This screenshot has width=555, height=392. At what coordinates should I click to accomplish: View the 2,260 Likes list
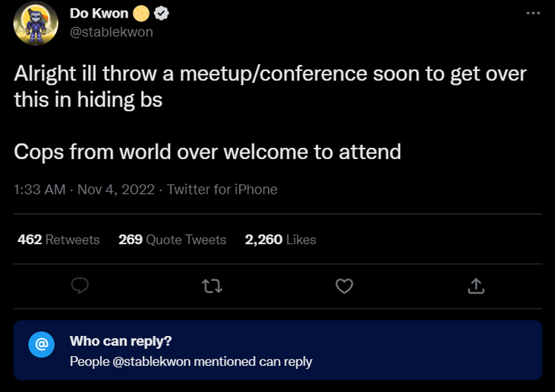(280, 239)
